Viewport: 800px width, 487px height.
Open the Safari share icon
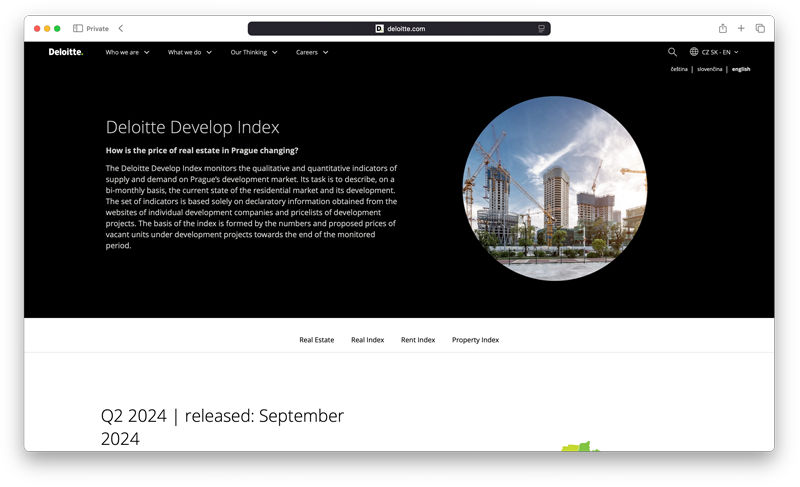722,29
